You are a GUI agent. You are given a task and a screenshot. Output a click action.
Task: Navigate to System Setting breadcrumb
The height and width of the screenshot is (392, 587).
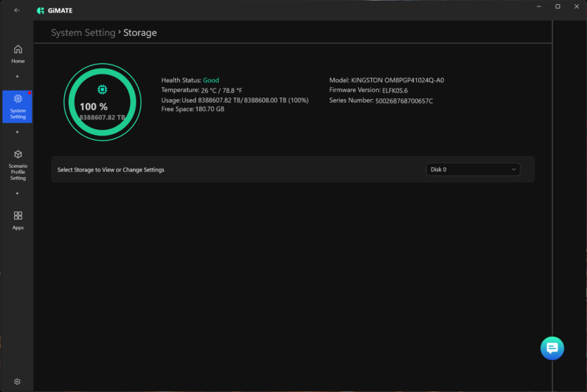83,33
